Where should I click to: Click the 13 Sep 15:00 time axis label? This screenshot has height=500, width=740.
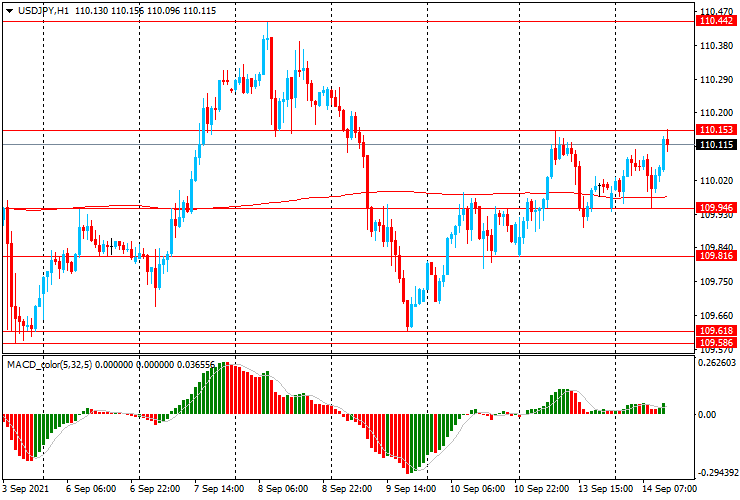pos(605,489)
